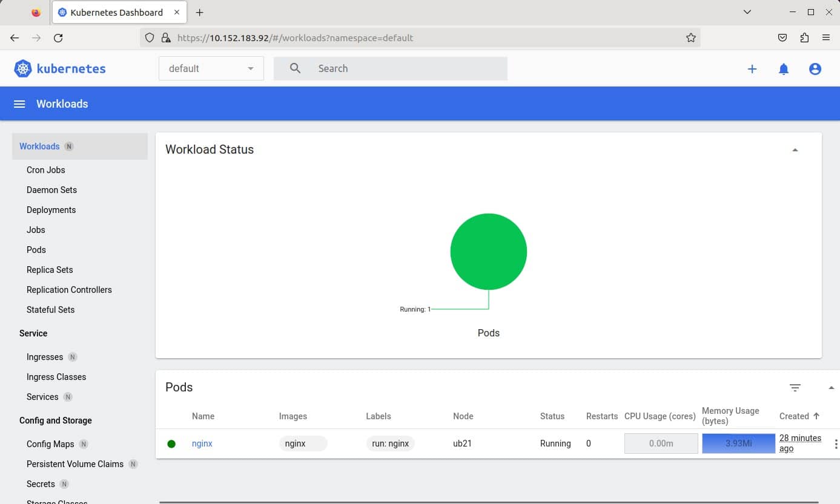Click the Status column header
Viewport: 840px width, 504px height.
pos(552,416)
